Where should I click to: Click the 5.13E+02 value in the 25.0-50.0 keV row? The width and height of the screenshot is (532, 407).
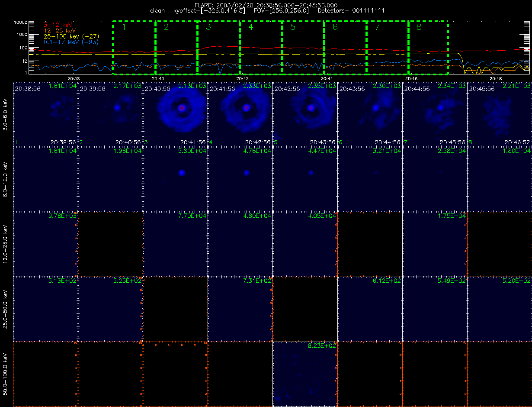coord(63,281)
